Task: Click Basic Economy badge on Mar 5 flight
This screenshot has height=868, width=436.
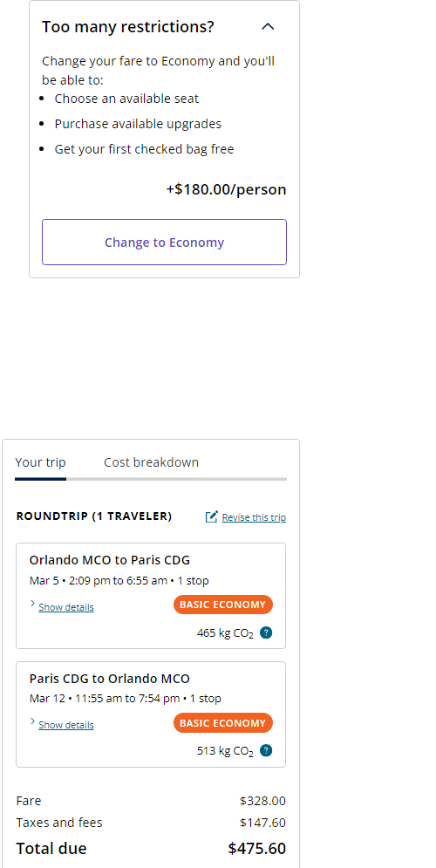Action: (x=223, y=605)
